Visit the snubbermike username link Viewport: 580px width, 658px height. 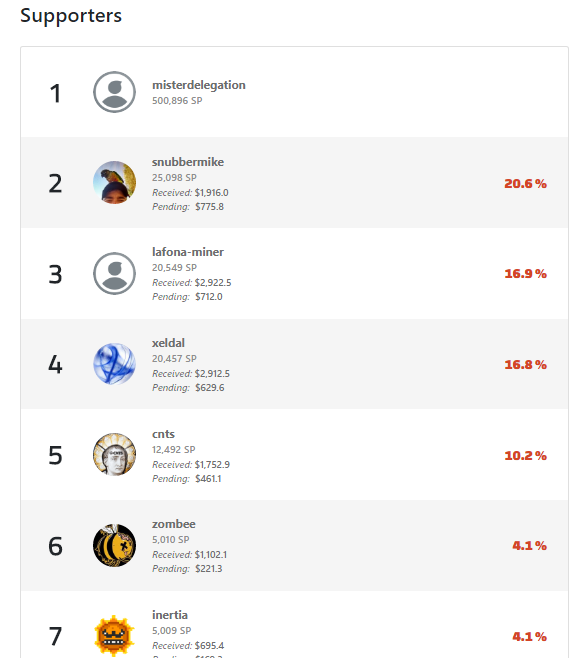coord(188,162)
